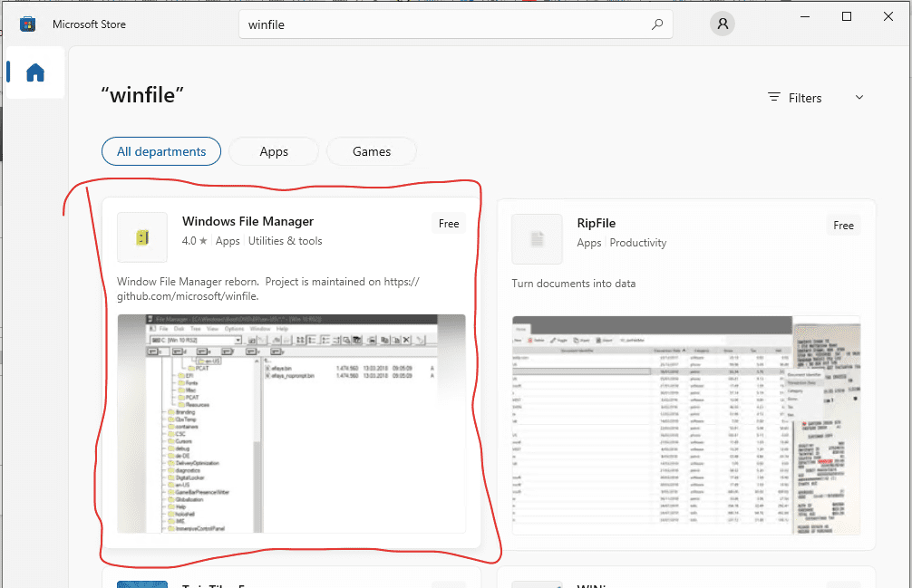This screenshot has height=588, width=912.
Task: Click the 4.0 star rating text
Action: pos(194,241)
